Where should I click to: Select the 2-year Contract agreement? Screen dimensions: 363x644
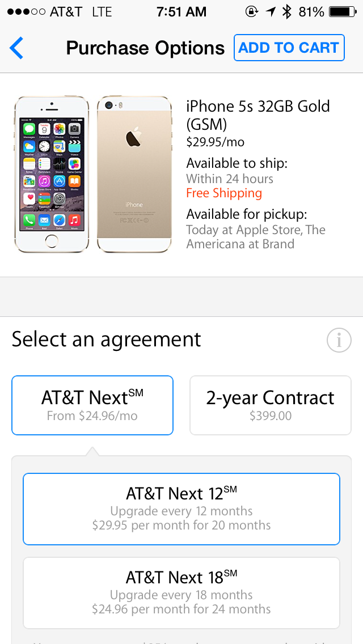[x=271, y=405]
